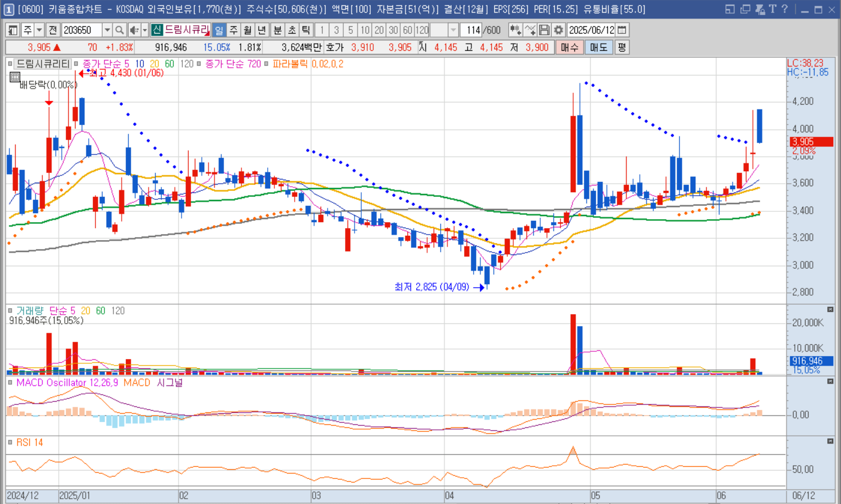Save chart settings with floppy disk icon
The height and width of the screenshot is (504, 841).
coord(544,30)
